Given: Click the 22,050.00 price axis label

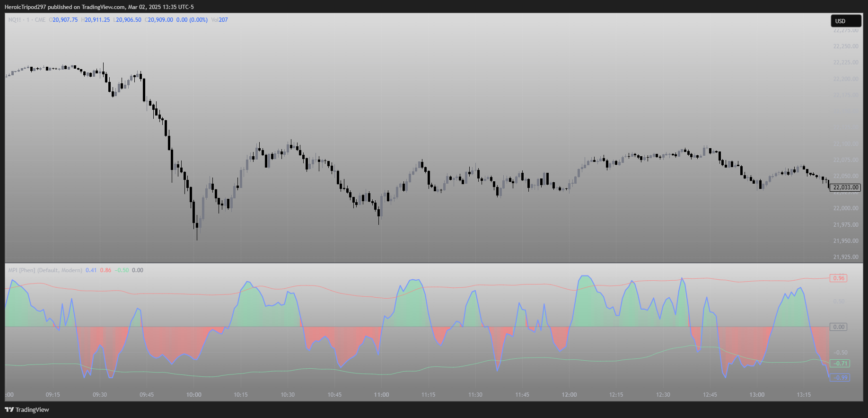Looking at the screenshot, I should tap(846, 176).
